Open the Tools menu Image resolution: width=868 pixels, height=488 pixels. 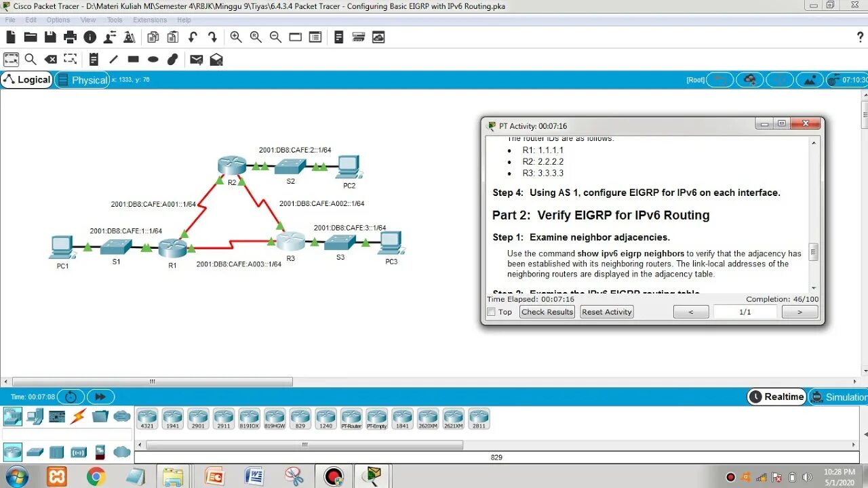point(115,20)
